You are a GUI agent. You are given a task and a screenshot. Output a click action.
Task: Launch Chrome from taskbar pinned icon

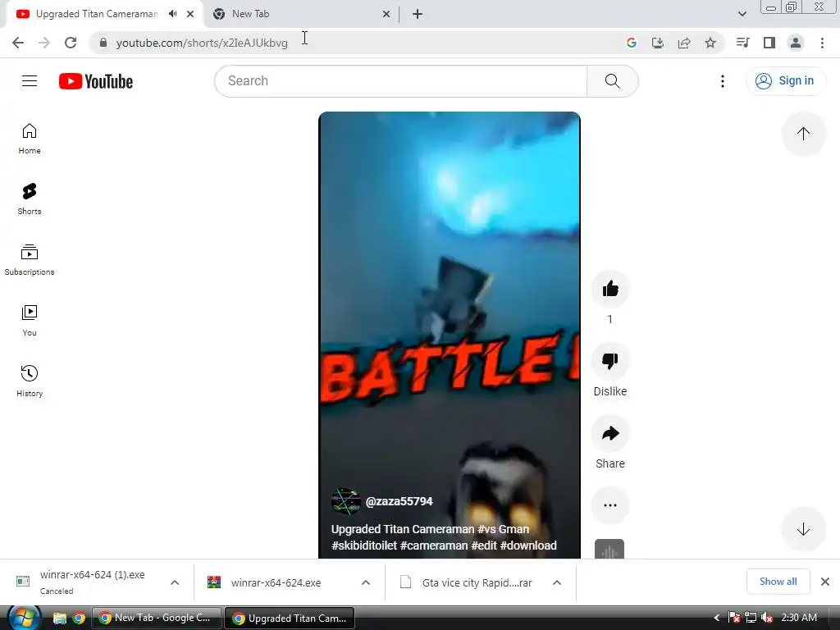coord(80,619)
